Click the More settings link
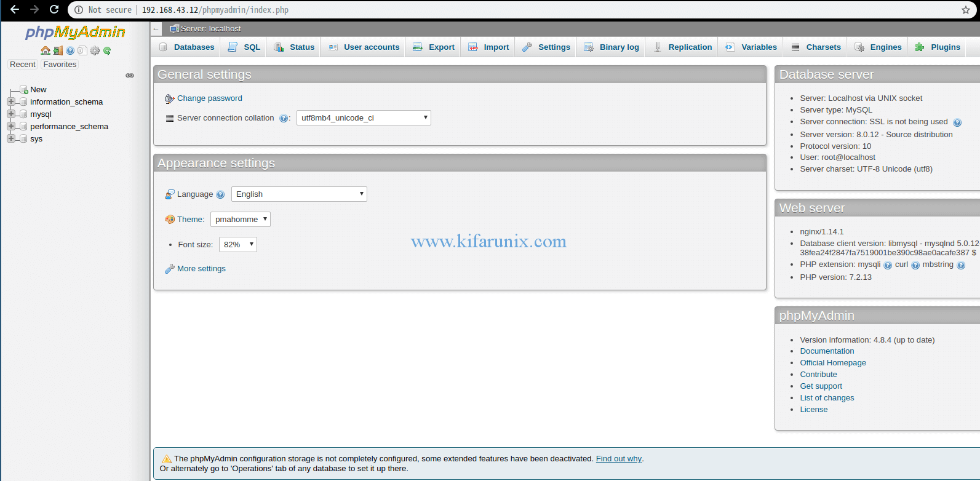 tap(201, 269)
